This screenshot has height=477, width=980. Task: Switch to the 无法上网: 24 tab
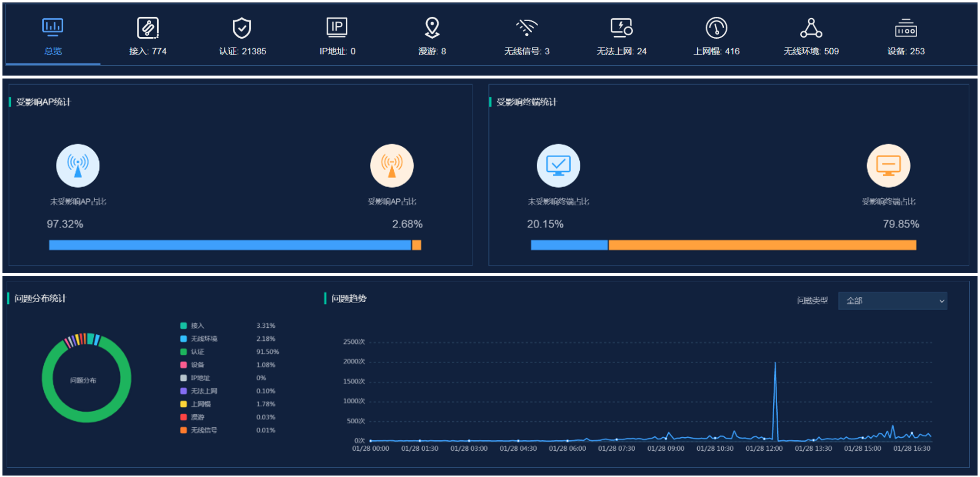click(x=622, y=51)
